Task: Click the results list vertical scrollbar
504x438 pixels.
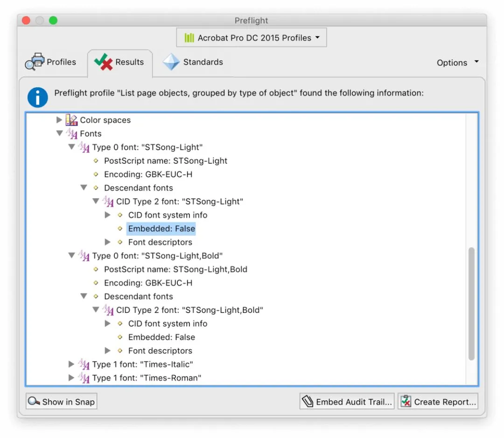Action: coord(471,304)
